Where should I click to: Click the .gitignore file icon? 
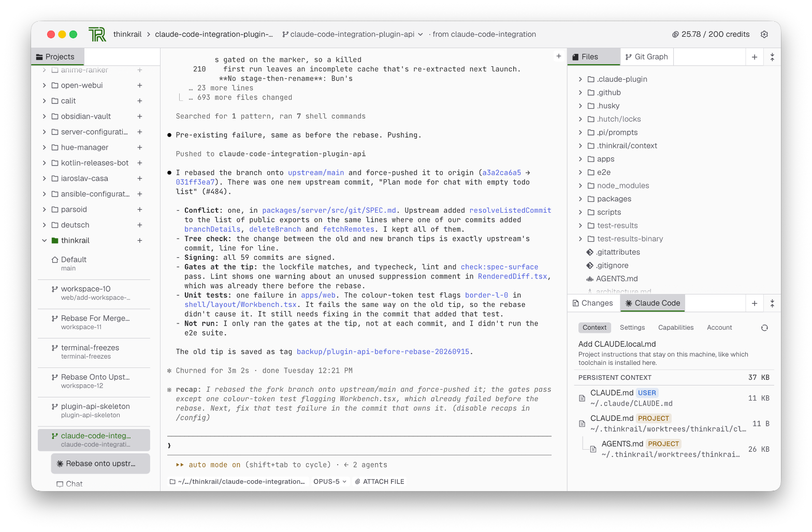point(590,265)
